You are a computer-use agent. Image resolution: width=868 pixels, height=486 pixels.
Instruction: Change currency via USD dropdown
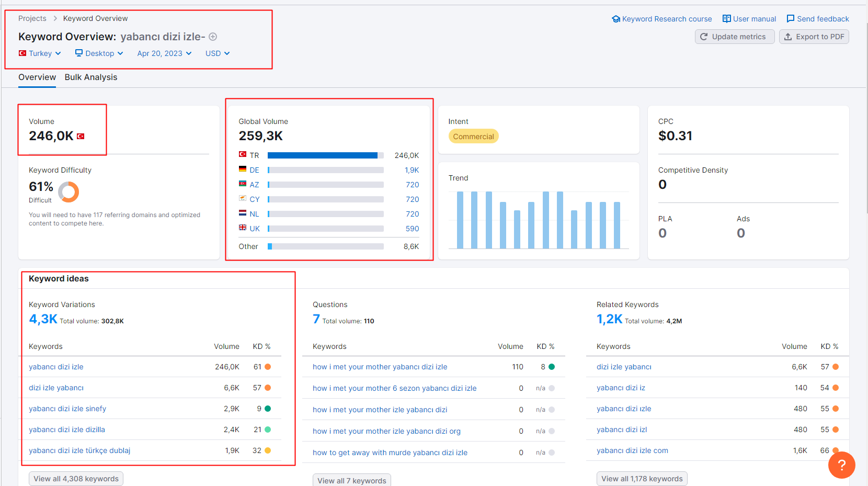pos(218,53)
